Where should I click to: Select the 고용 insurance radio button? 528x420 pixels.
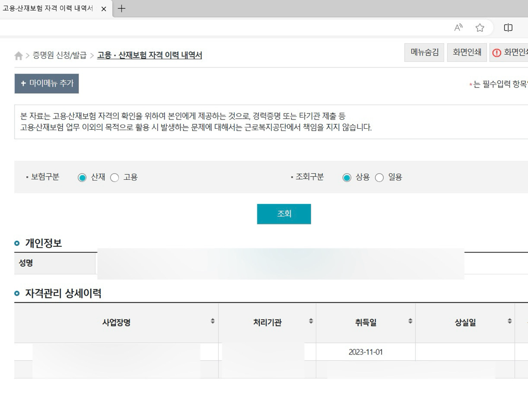click(x=114, y=178)
